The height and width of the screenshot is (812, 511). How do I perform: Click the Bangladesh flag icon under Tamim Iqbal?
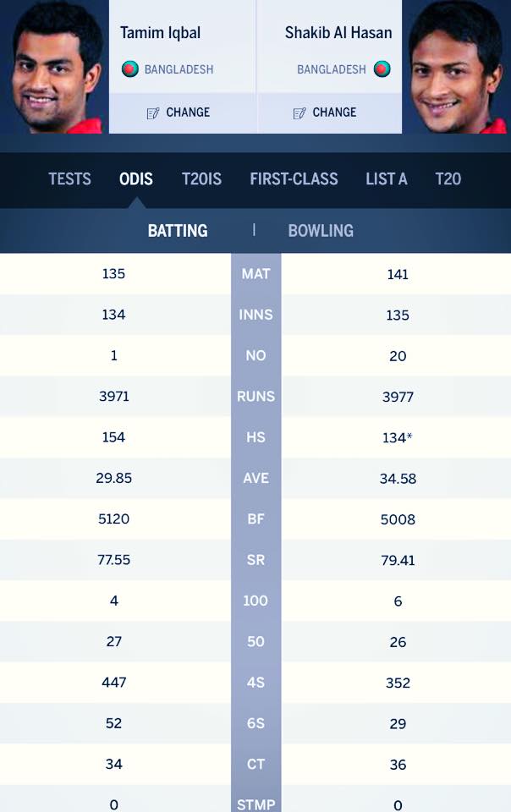coord(129,69)
